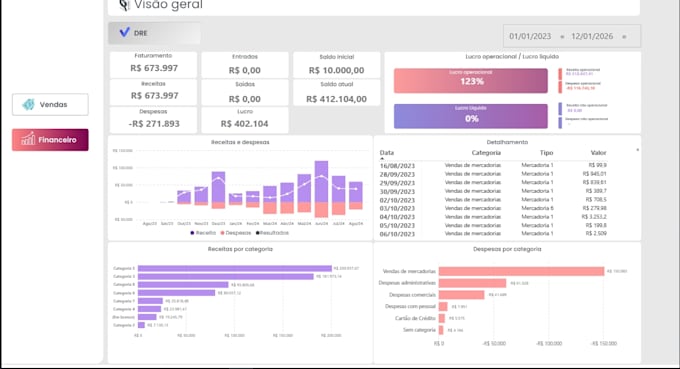The width and height of the screenshot is (680, 369).
Task: Sort table by Tipo column header
Action: point(546,153)
